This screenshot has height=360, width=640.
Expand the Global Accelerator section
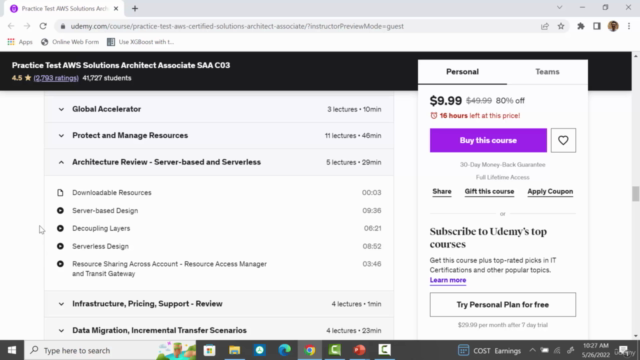pos(219,109)
